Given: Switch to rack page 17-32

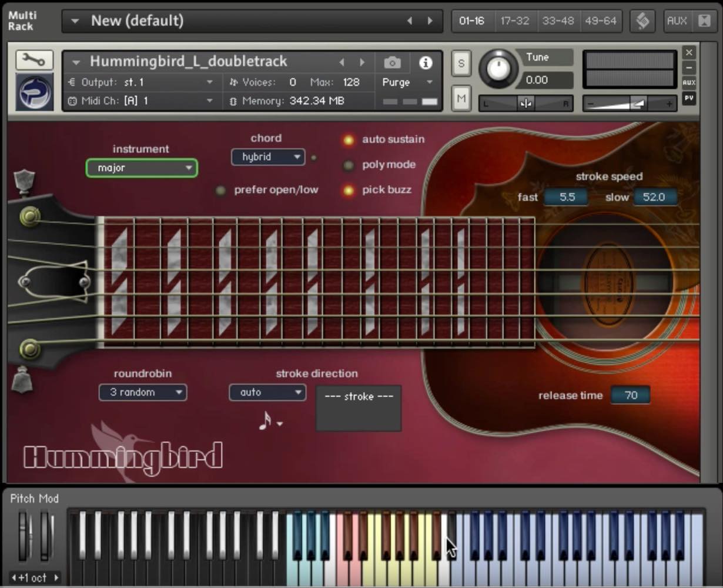Looking at the screenshot, I should (x=515, y=21).
